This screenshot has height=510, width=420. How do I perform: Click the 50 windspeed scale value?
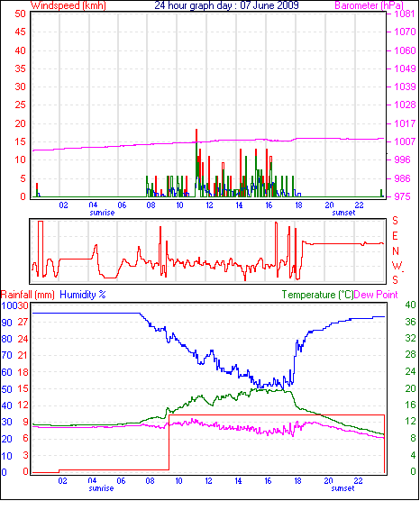coord(20,14)
